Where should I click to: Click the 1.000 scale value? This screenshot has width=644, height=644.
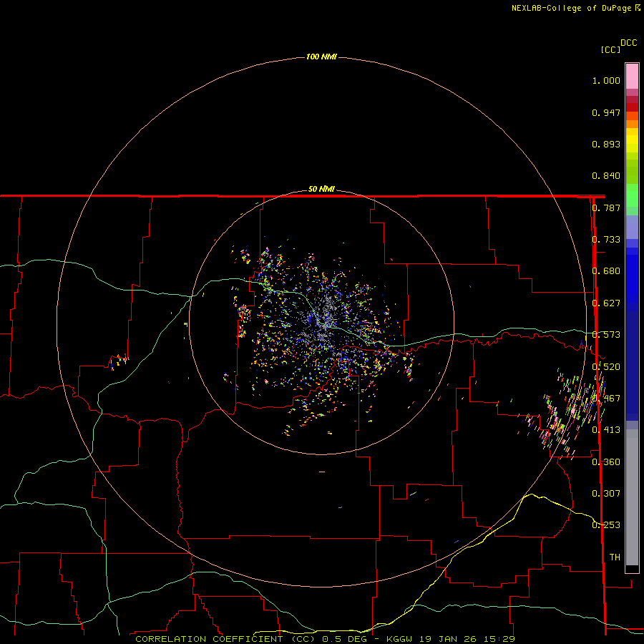point(606,80)
